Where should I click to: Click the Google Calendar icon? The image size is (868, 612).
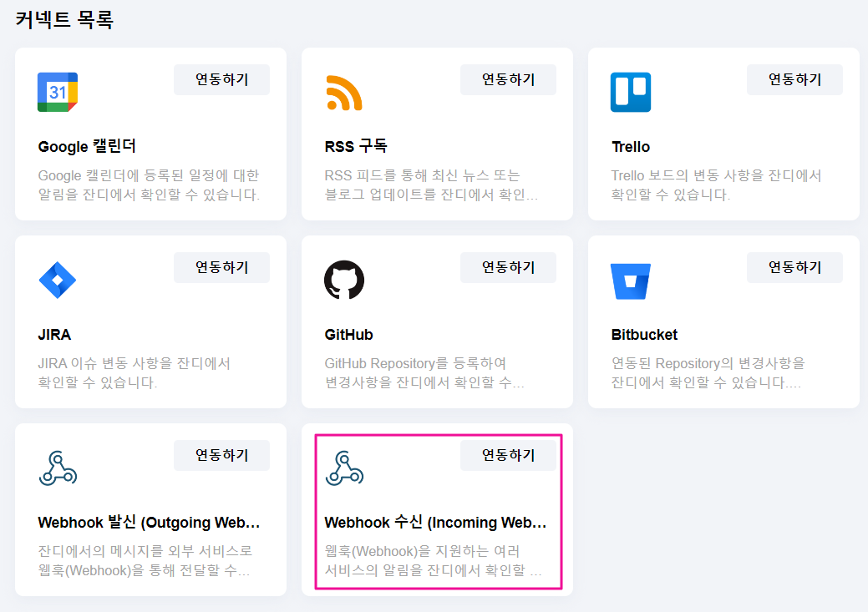pyautogui.click(x=58, y=92)
